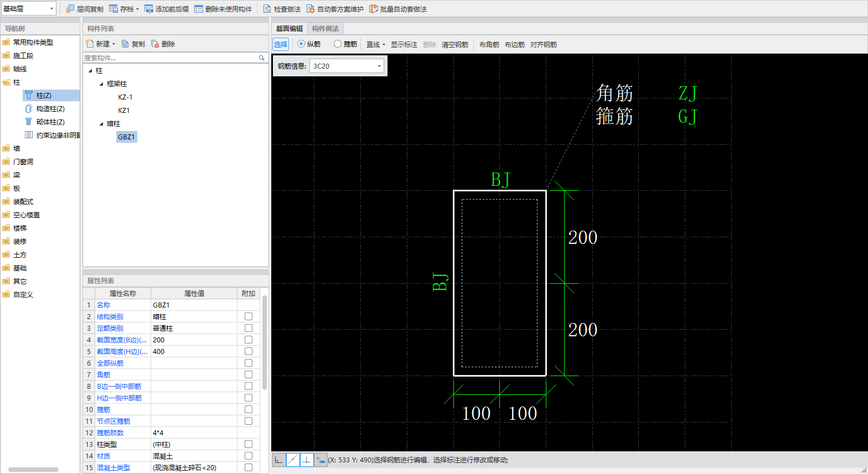Select KZ-1 in the component list

[125, 97]
